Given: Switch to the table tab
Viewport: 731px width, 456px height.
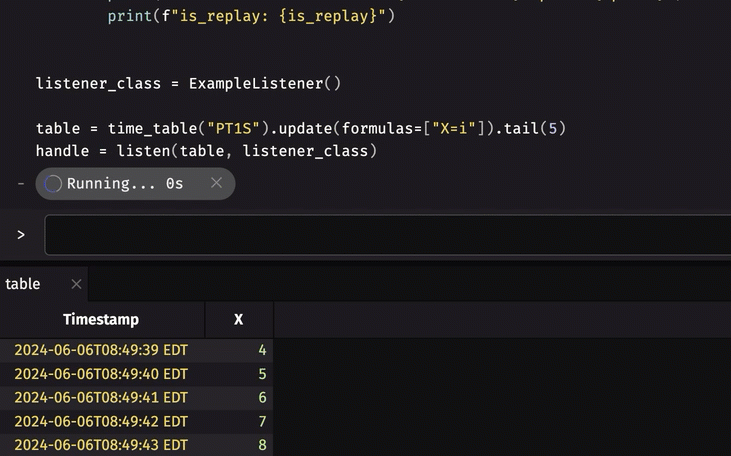Looking at the screenshot, I should [x=23, y=284].
